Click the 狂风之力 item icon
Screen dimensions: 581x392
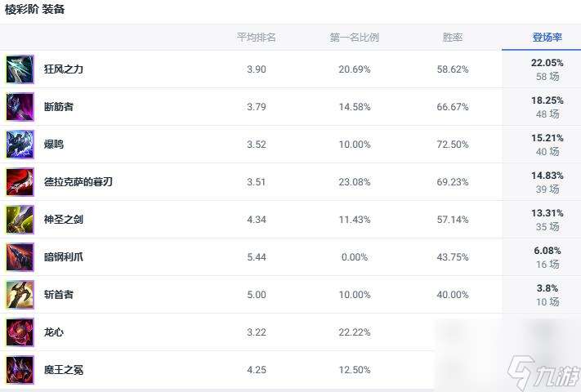tap(20, 69)
